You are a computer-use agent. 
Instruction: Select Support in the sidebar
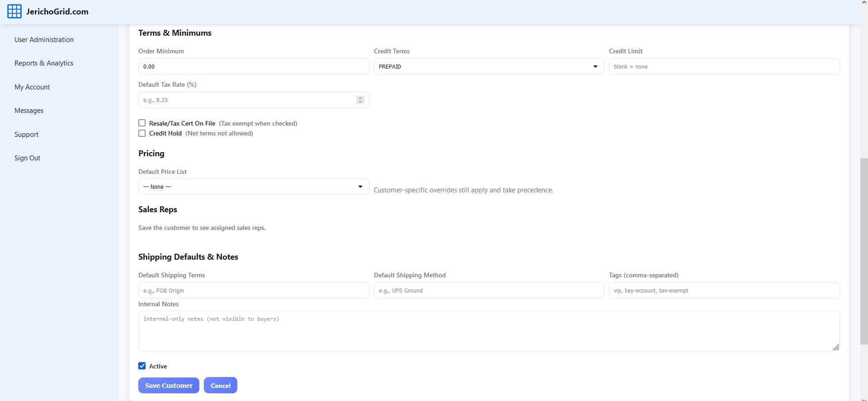(x=26, y=135)
